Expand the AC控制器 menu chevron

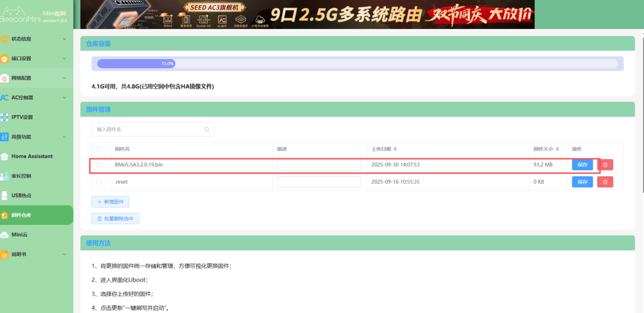click(64, 98)
